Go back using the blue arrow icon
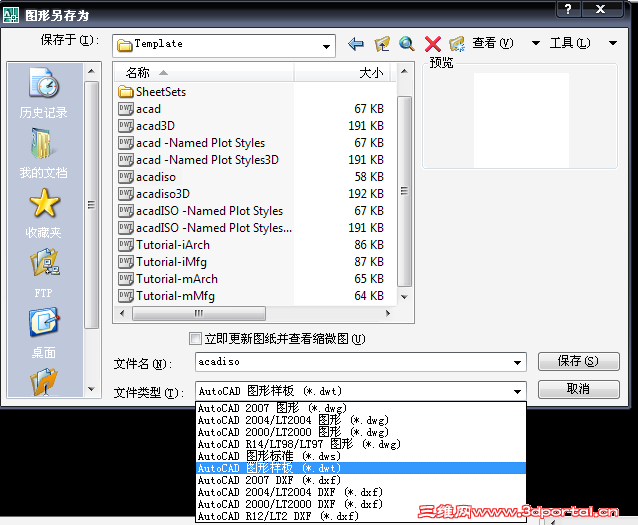Screen dimensions: 638x525 click(x=356, y=44)
